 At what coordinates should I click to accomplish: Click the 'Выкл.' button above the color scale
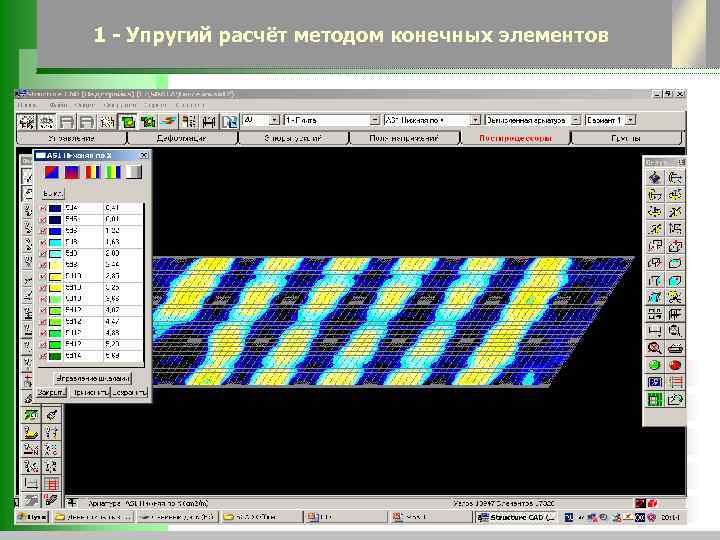tap(52, 194)
